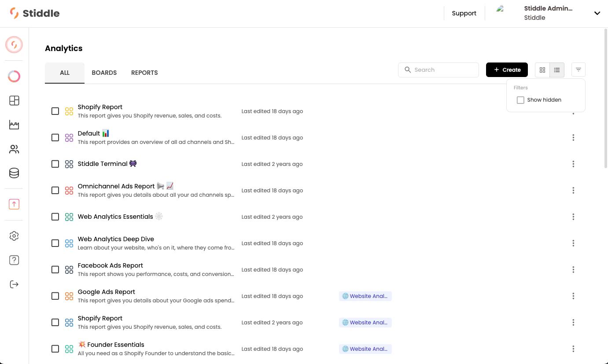This screenshot has width=608, height=364.
Task: Click the Help question-mark icon in sidebar
Action: point(14,260)
